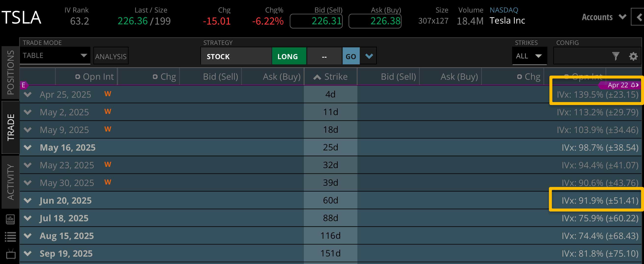
Task: Click the GO button to load the strategy
Action: click(351, 56)
